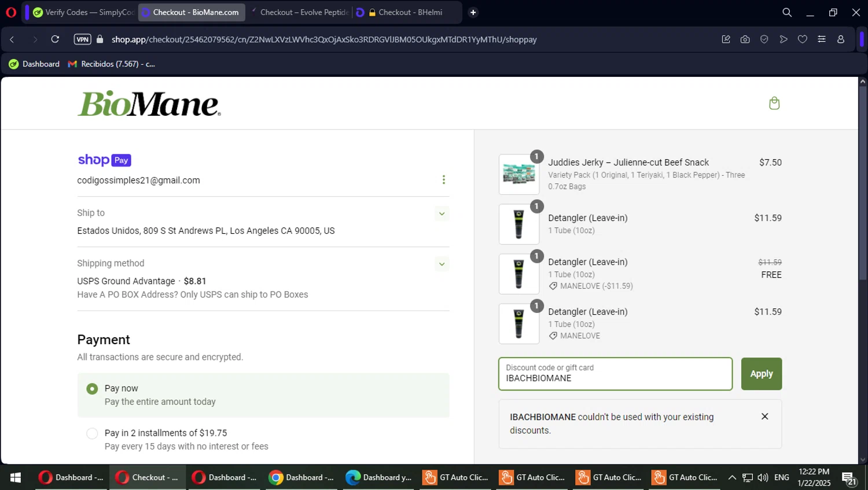
Task: Click the $11.59 Detangler first thumbnail
Action: point(519,224)
